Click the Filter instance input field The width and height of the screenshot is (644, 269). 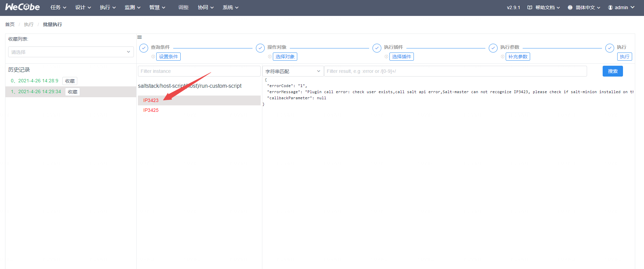[x=199, y=71]
